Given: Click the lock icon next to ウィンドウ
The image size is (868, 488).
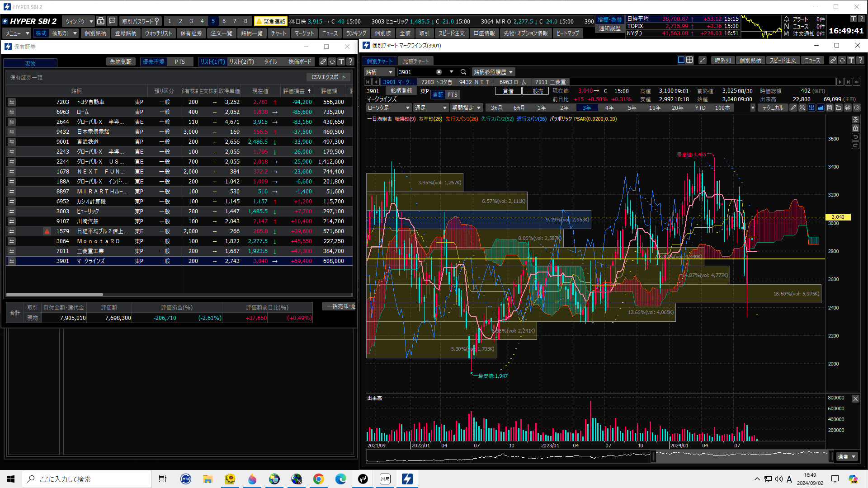Looking at the screenshot, I should point(101,21).
